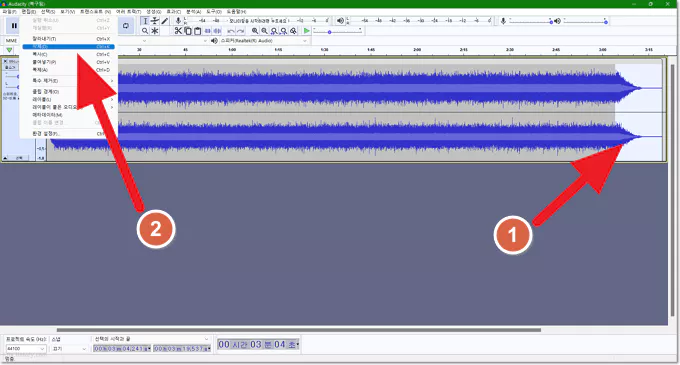Image resolution: width=680 pixels, height=365 pixels.
Task: Open the Realtek speaker output device dropdown
Action: click(x=263, y=41)
